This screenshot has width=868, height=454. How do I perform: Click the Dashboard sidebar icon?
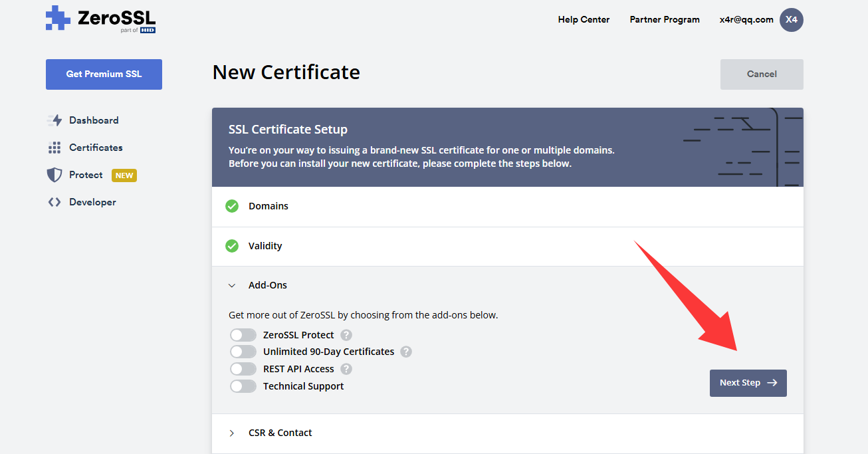coord(54,120)
